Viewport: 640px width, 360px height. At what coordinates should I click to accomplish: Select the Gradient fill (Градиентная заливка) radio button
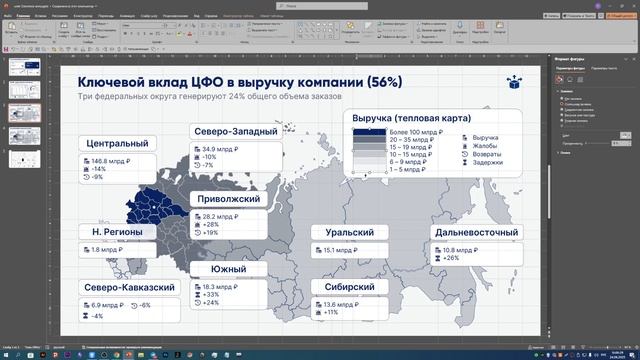[562, 109]
